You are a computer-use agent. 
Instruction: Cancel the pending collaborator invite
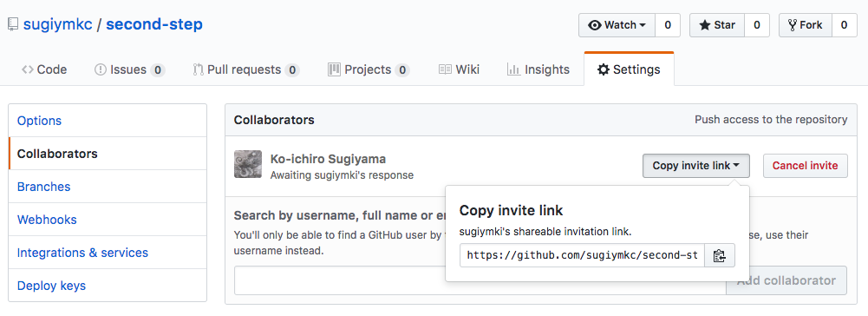pos(805,166)
